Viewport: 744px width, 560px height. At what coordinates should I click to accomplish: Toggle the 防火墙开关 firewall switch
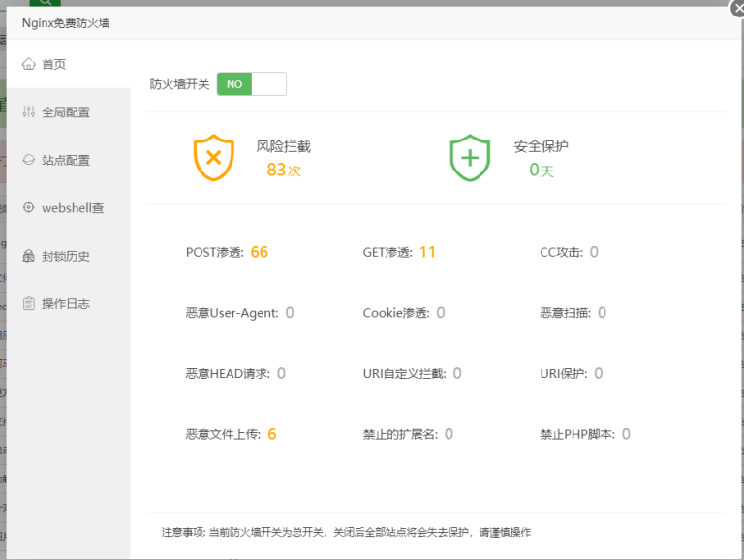point(252,84)
